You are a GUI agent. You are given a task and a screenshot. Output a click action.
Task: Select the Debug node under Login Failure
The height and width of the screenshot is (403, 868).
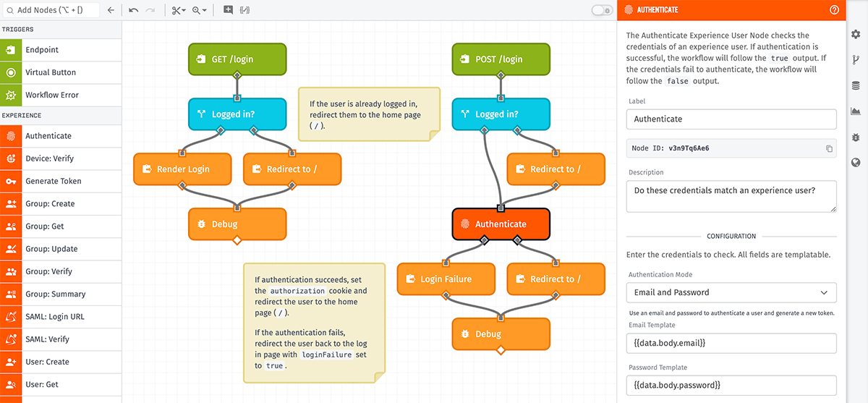(x=501, y=334)
